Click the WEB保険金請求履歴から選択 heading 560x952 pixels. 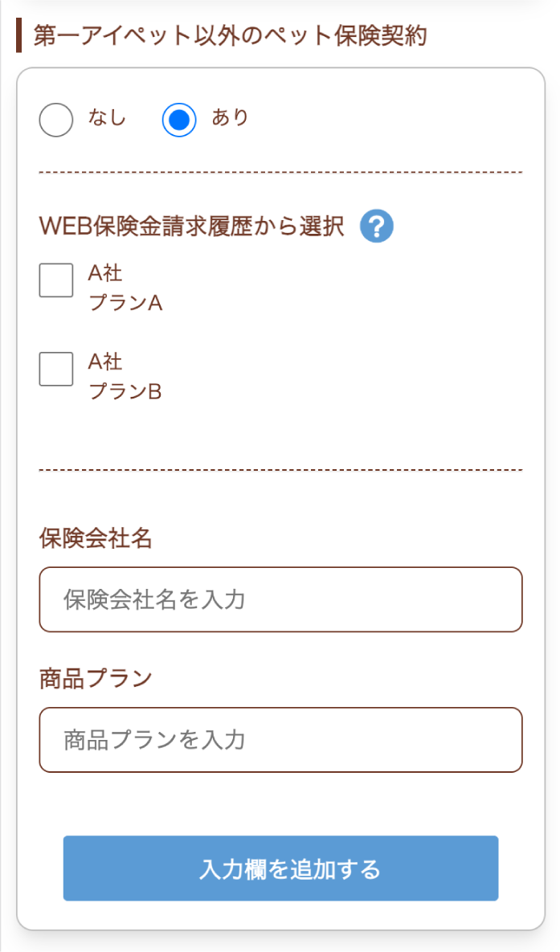[193, 227]
